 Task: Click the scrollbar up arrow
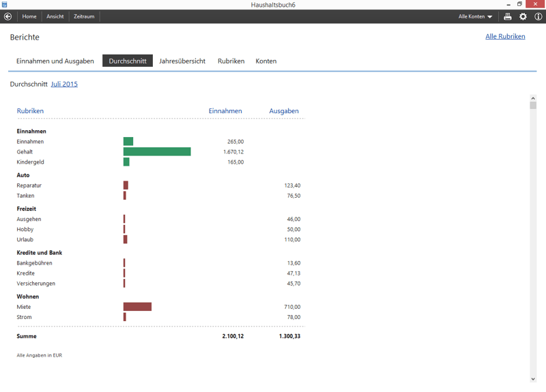(533, 98)
